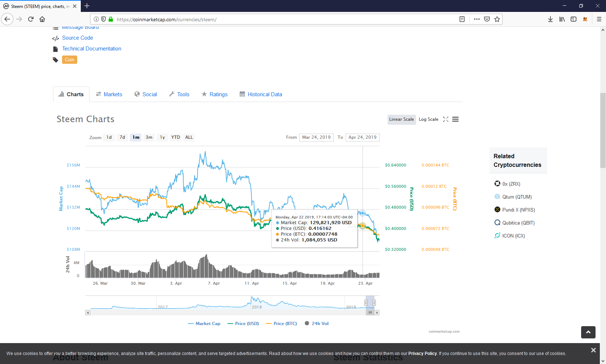This screenshot has height=364, width=606.
Task: Toggle Price (BTC) series in legend
Action: [x=281, y=324]
